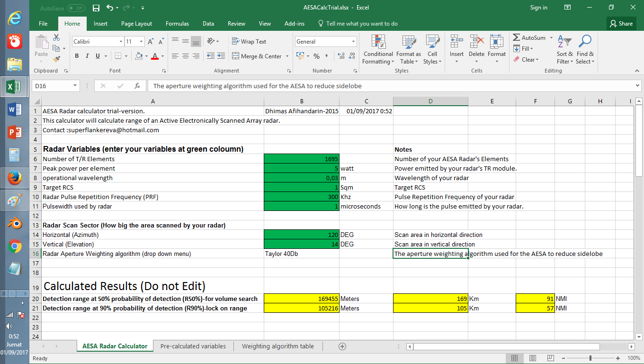This screenshot has height=364, width=644.
Task: Click the Borders icon
Action: point(118,56)
